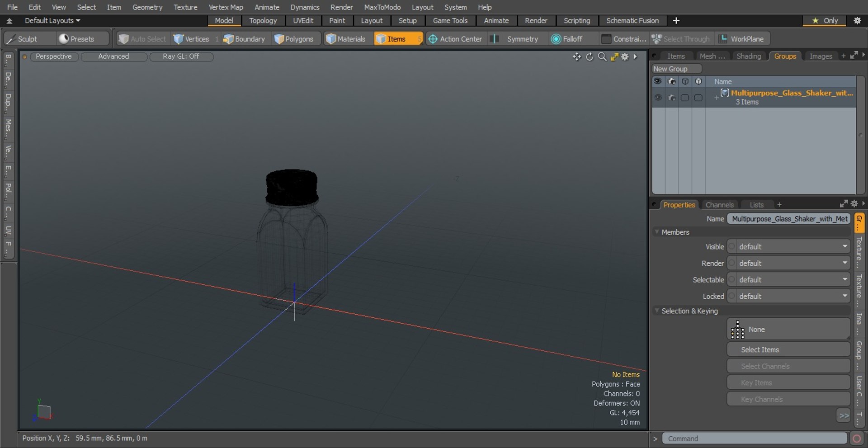The width and height of the screenshot is (868, 448).
Task: Collapse the Selection & Keying section
Action: [657, 311]
